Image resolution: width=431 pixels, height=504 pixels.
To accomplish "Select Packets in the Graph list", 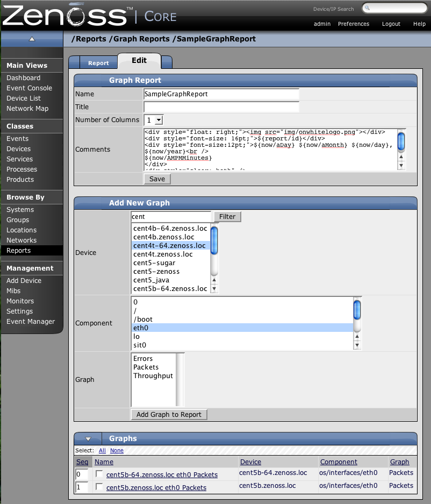I will (154, 367).
